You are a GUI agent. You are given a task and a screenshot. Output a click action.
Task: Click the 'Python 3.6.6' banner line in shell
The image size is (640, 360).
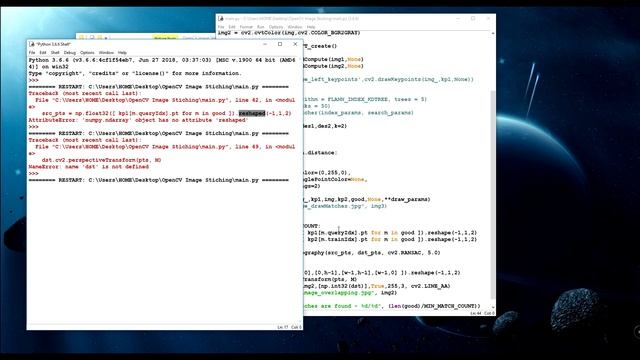pos(162,60)
